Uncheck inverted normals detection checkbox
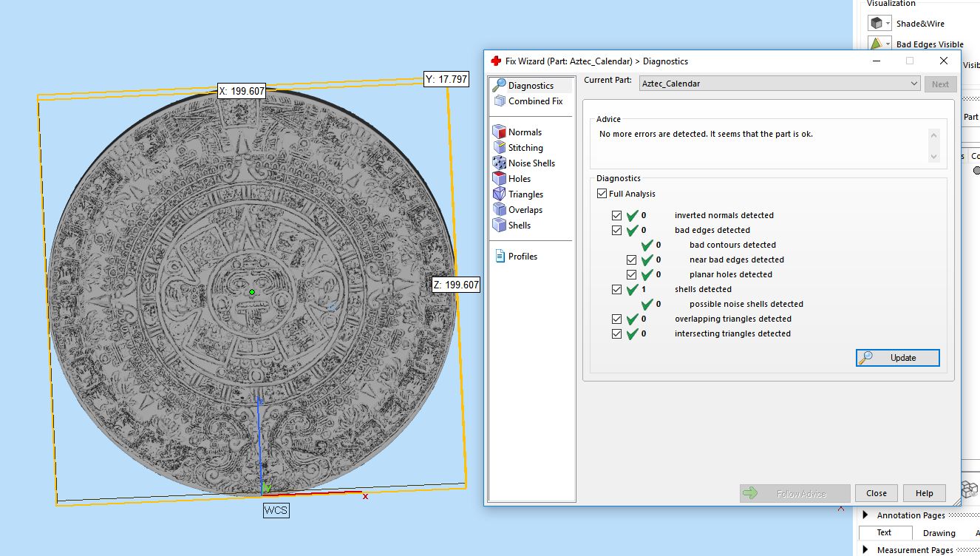Viewport: 980px width, 556px height. point(617,216)
